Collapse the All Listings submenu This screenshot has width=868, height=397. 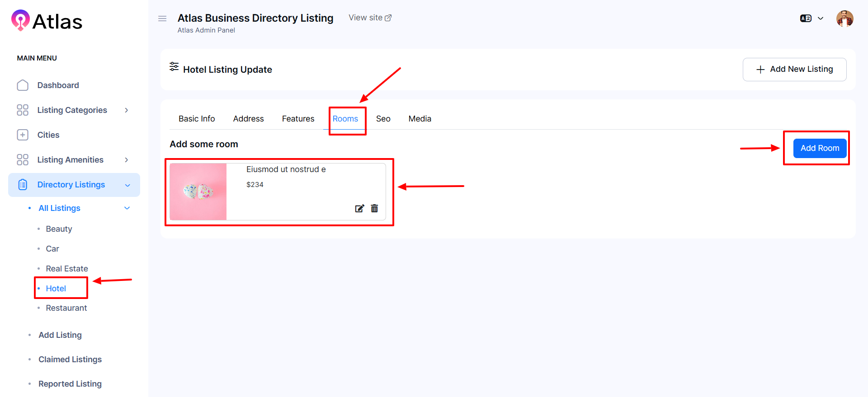[127, 208]
